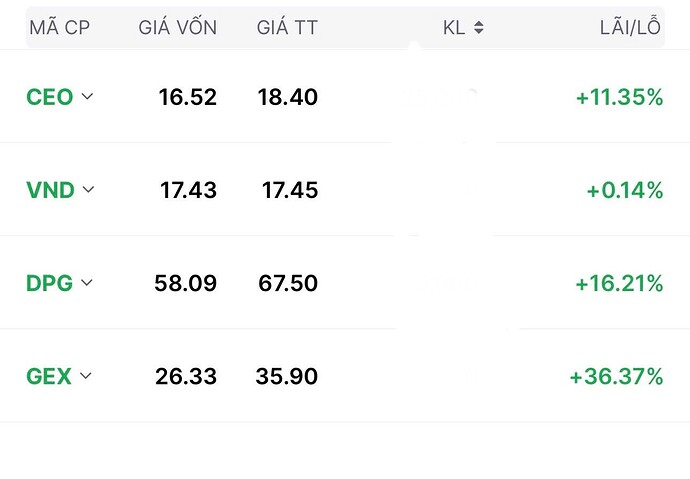Click CEO profit of +11.35%
The height and width of the screenshot is (479, 690).
pyautogui.click(x=619, y=97)
